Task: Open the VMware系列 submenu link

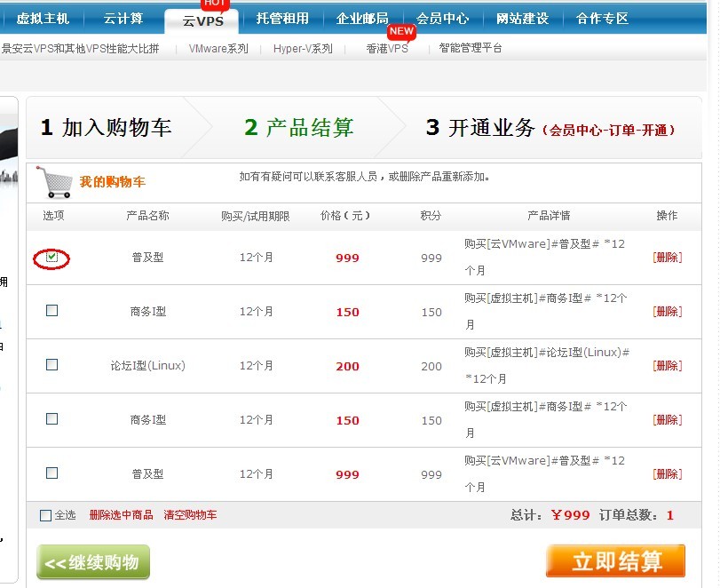Action: (x=218, y=49)
